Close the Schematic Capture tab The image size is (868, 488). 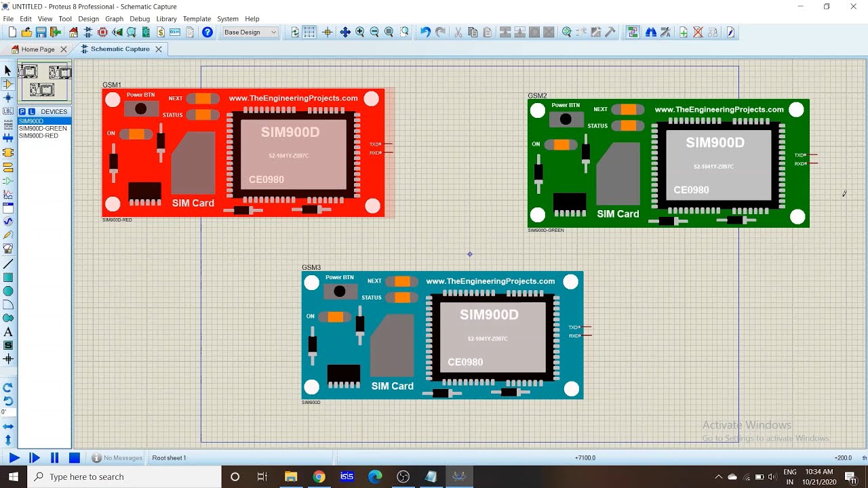[159, 49]
